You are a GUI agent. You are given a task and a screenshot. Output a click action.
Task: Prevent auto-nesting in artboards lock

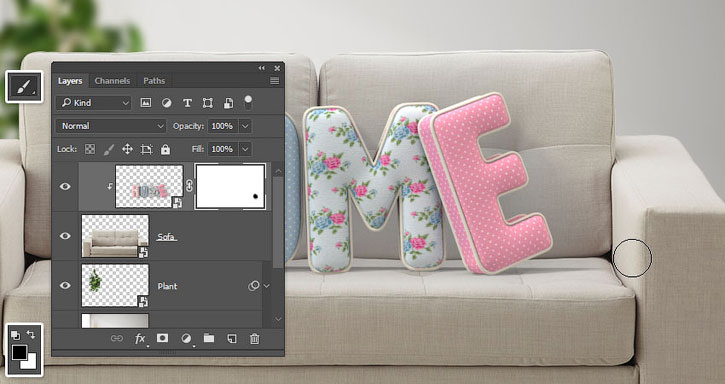(146, 149)
